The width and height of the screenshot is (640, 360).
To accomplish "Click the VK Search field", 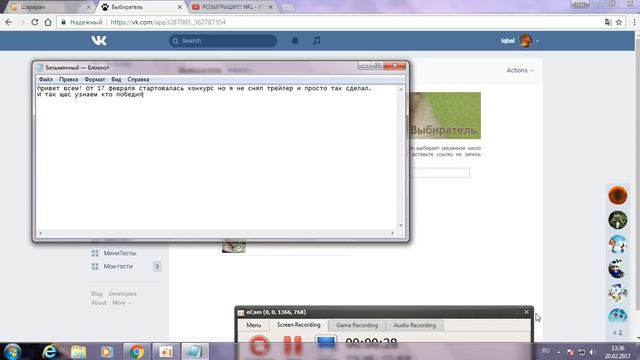I will [x=223, y=41].
